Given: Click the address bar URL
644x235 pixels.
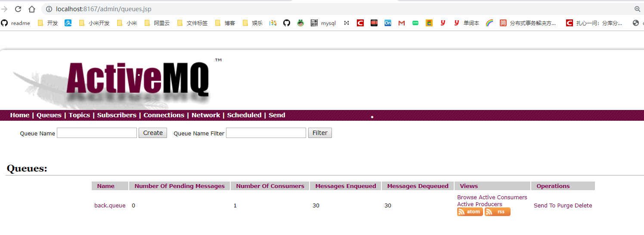Looking at the screenshot, I should (104, 9).
